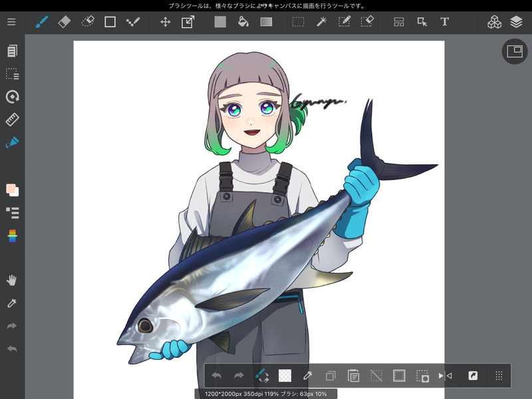The width and height of the screenshot is (532, 399).
Task: Open the selection menu in sidebar
Action: [x=12, y=74]
